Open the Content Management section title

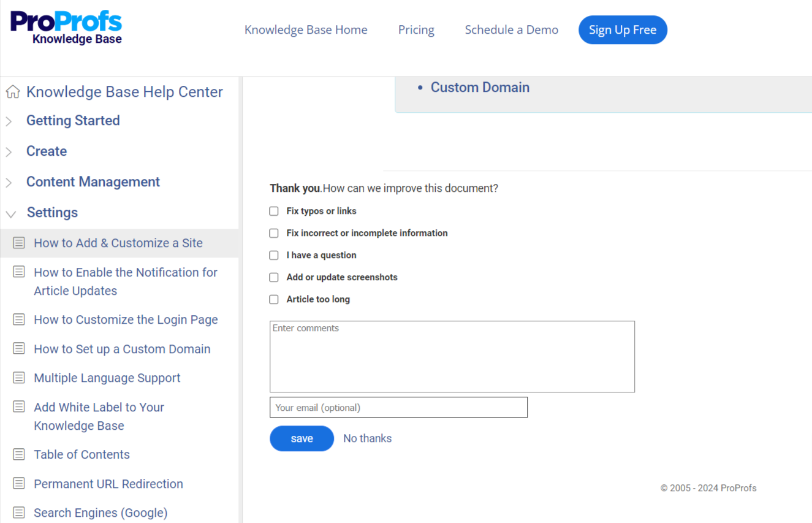[93, 181]
